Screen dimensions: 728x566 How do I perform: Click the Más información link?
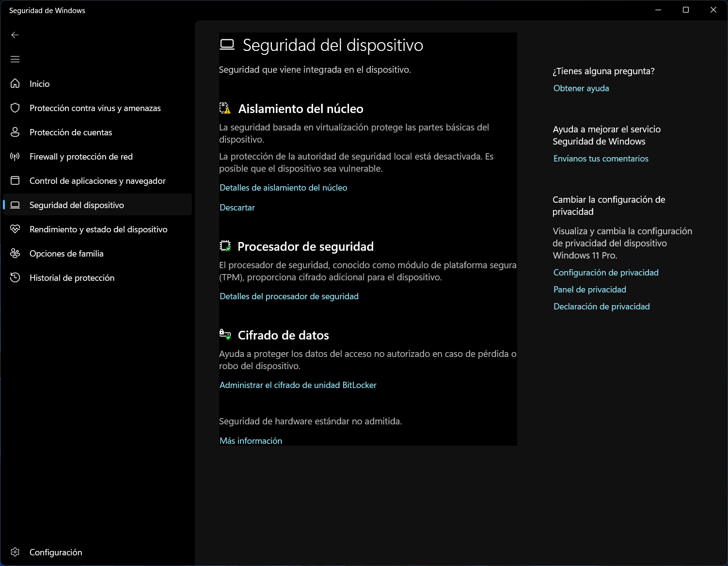(x=251, y=441)
